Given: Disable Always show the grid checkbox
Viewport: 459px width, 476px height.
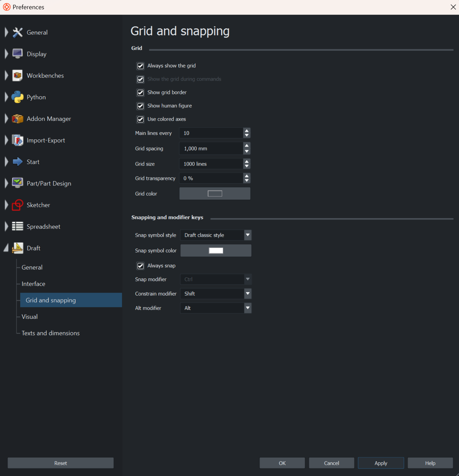Looking at the screenshot, I should click(x=140, y=66).
